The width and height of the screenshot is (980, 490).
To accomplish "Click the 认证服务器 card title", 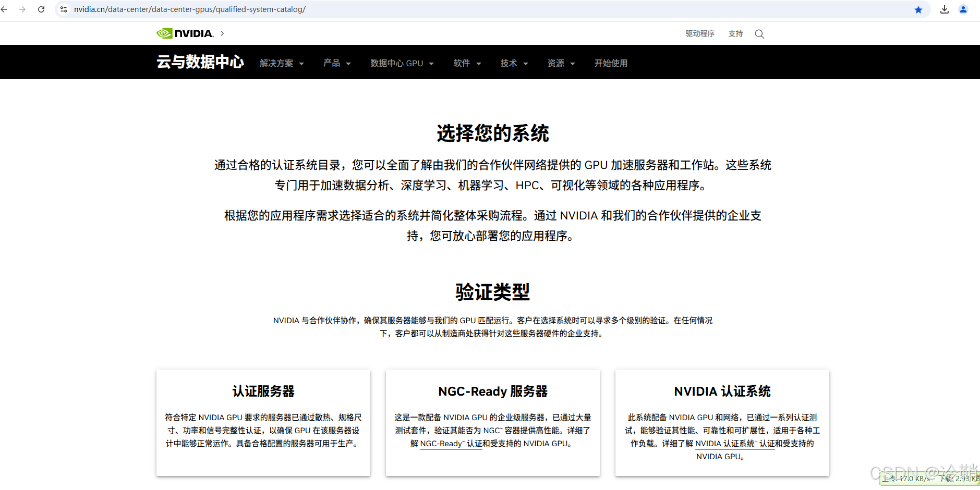I will click(263, 391).
